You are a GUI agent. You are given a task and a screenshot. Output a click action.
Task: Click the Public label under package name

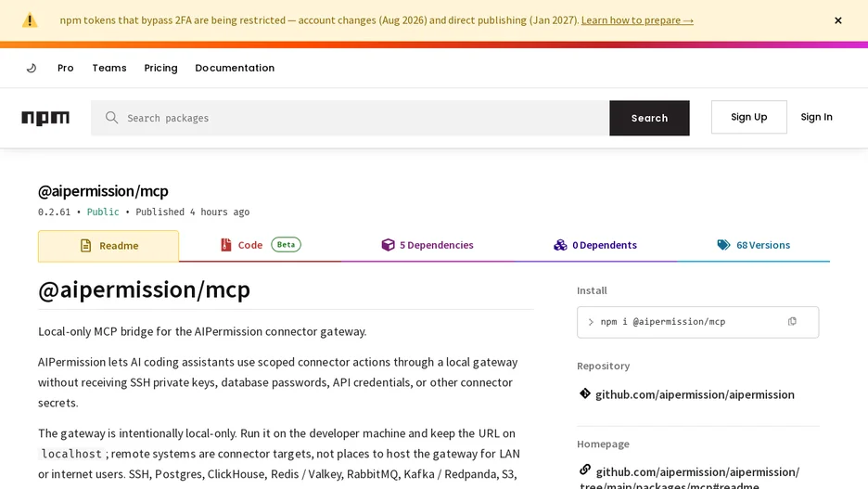(103, 212)
